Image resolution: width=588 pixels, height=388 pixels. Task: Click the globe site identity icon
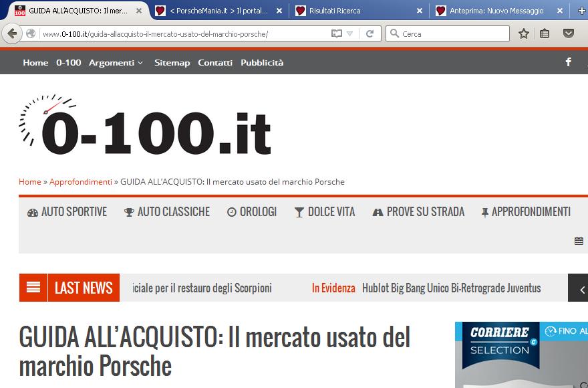click(31, 34)
